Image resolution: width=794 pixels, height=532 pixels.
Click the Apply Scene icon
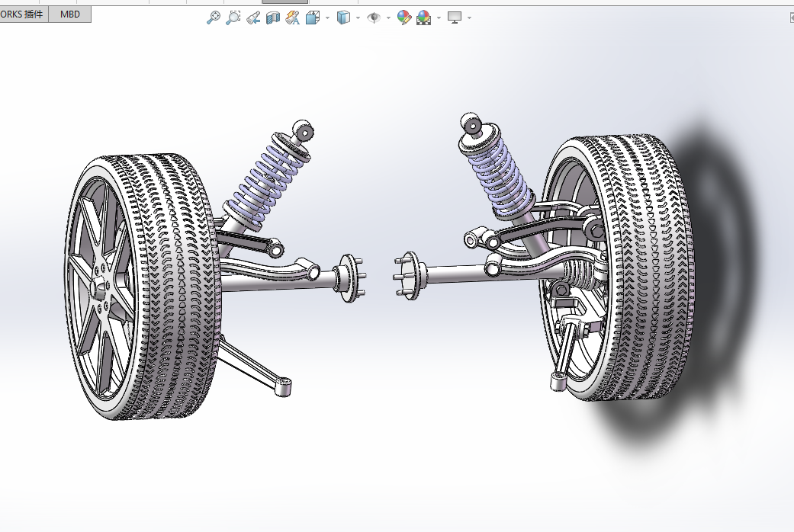424,18
